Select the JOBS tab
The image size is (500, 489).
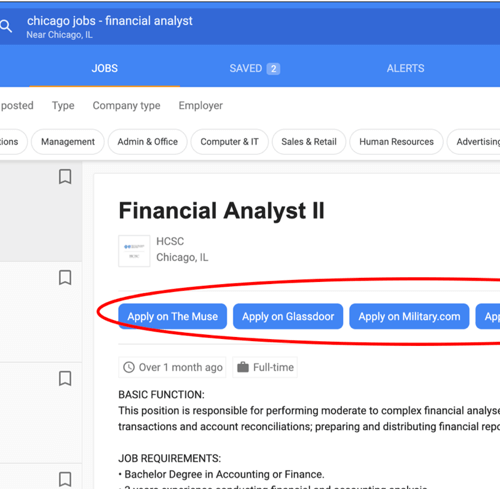click(x=105, y=68)
